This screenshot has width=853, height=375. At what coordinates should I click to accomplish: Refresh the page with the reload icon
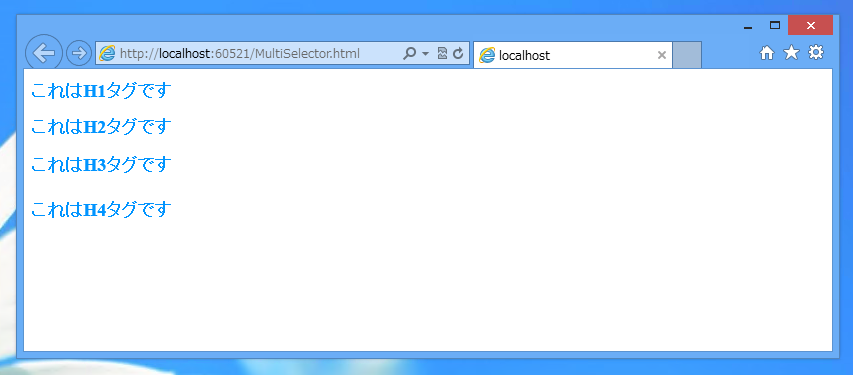point(458,53)
